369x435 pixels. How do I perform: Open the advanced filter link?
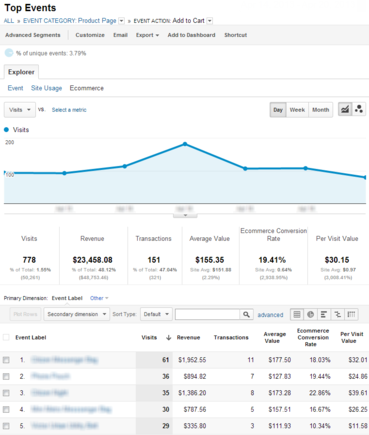pyautogui.click(x=270, y=315)
